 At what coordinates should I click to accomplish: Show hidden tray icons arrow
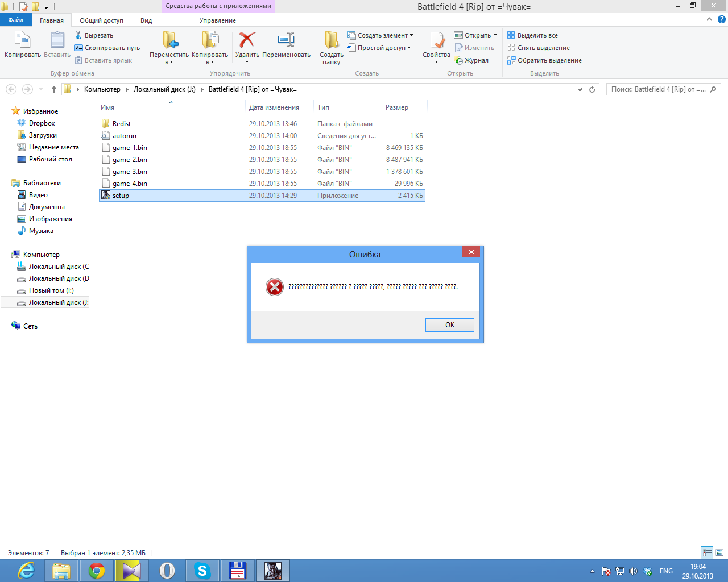pyautogui.click(x=592, y=571)
